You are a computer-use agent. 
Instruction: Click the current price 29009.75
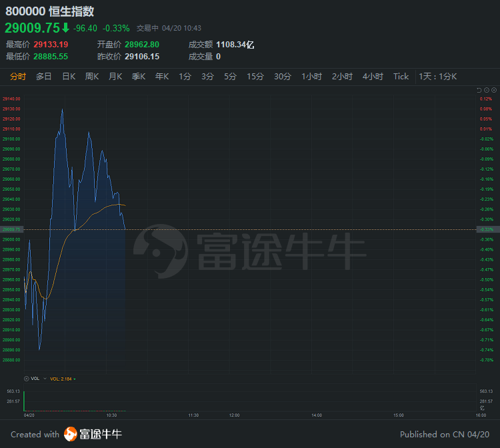(32, 28)
